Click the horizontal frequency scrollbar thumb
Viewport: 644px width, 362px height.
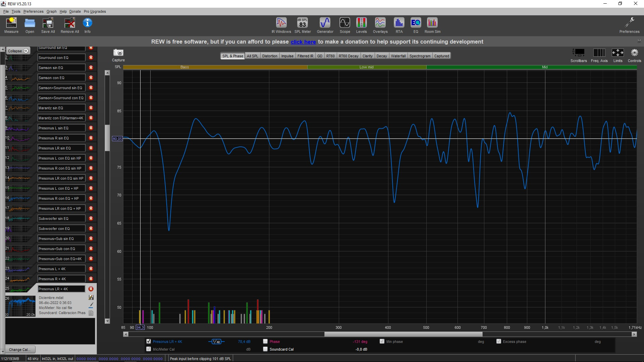tap(403, 334)
